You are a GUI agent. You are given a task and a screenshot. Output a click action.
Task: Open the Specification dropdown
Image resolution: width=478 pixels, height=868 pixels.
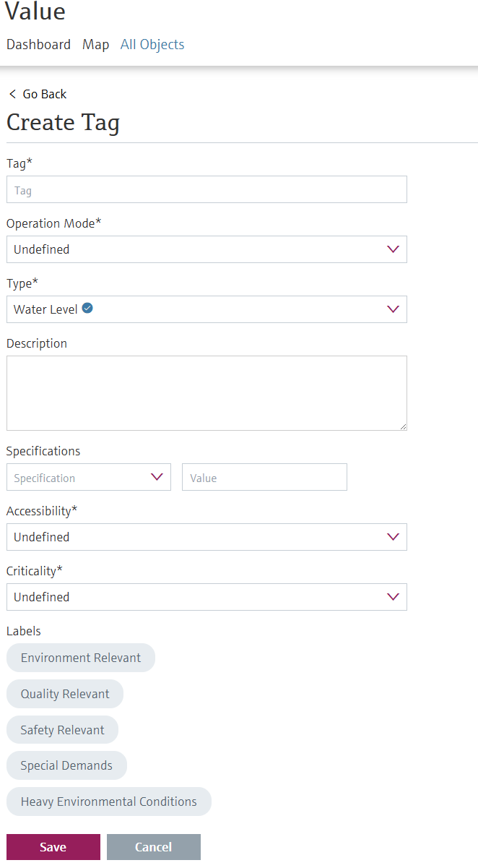(89, 478)
